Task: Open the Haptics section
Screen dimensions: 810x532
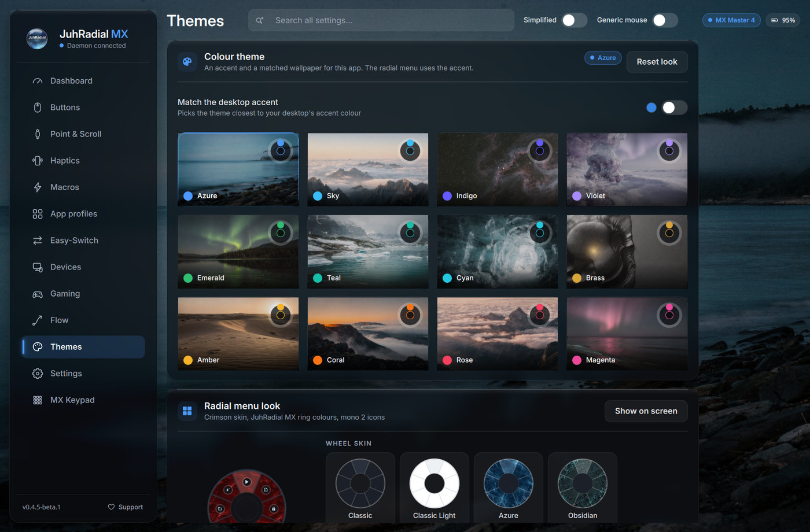Action: pos(83,161)
